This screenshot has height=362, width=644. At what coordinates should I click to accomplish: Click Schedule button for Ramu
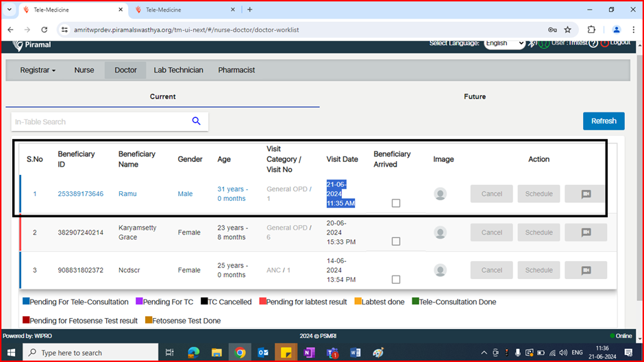pyautogui.click(x=538, y=194)
